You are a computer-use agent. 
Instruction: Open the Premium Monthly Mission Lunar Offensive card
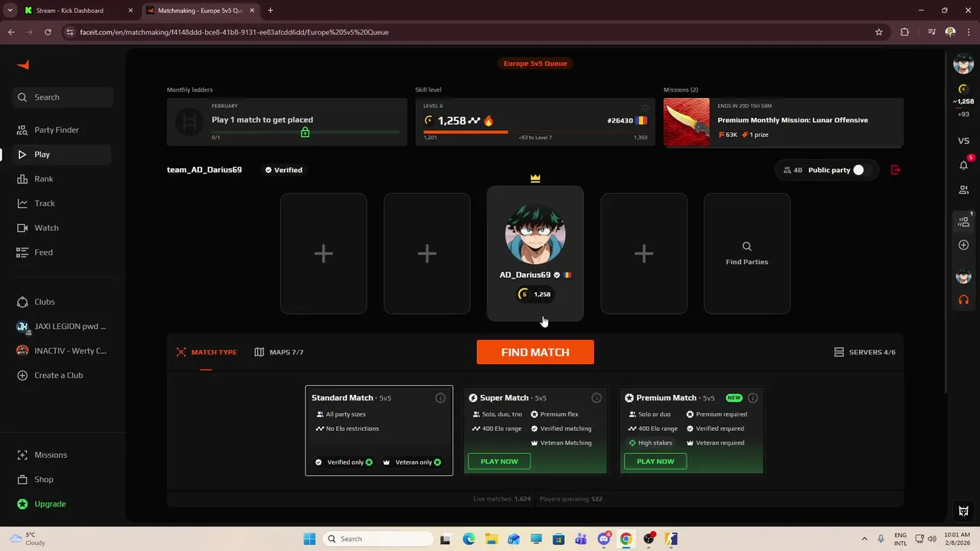(783, 122)
